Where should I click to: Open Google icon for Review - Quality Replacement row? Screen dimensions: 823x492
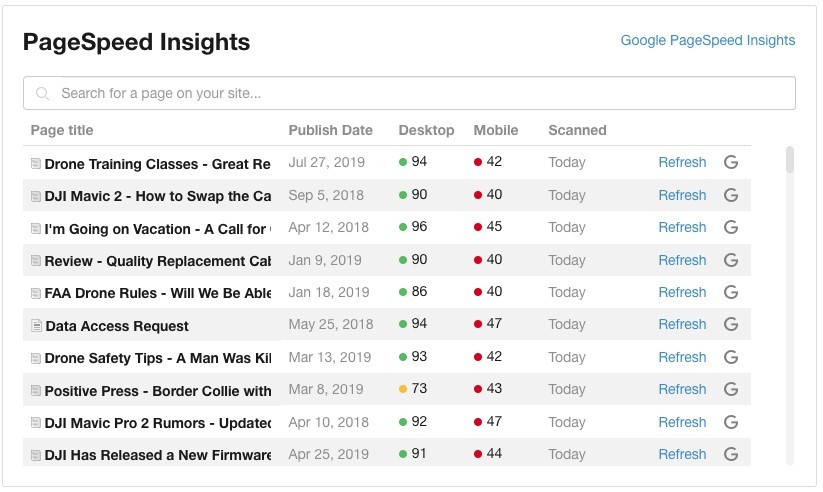click(x=731, y=260)
